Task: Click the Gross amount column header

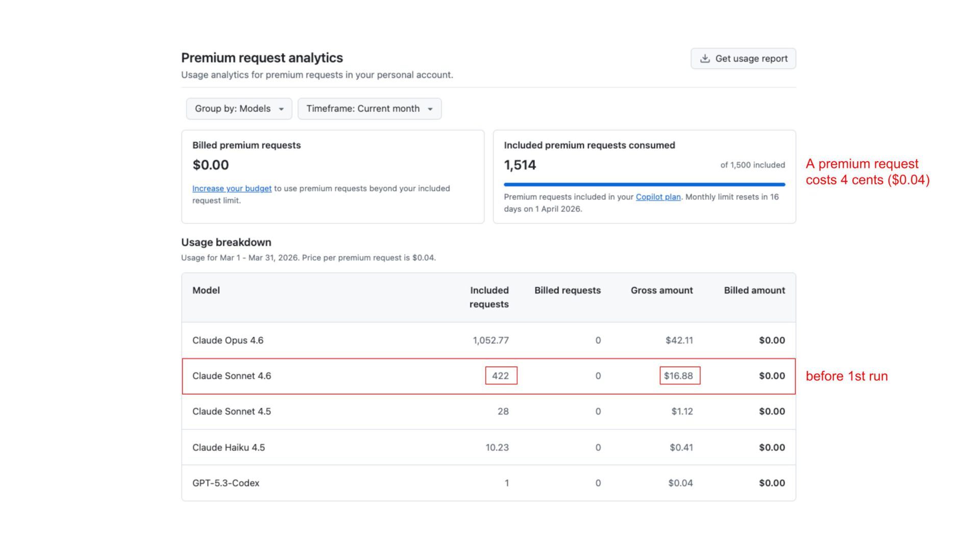Action: [x=661, y=290]
